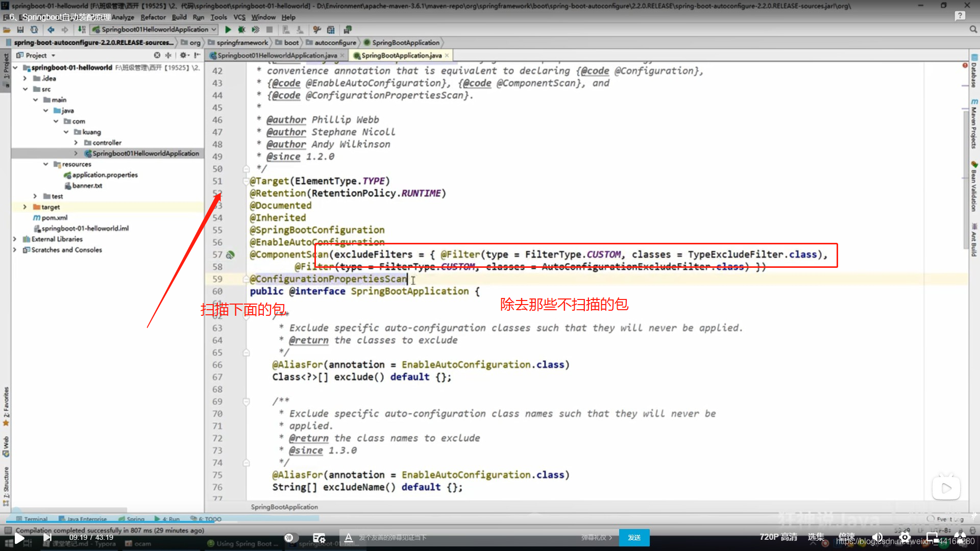The height and width of the screenshot is (551, 980).
Task: Click the Save All floppy icon
Action: 20,30
